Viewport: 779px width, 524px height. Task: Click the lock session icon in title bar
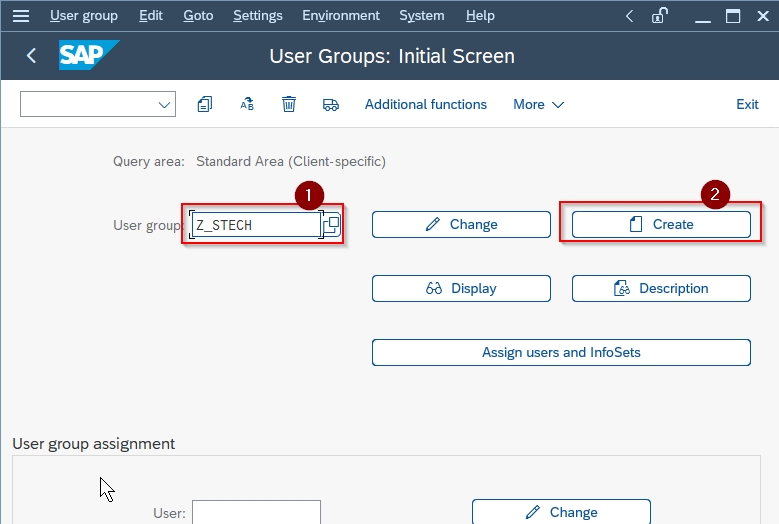click(660, 16)
